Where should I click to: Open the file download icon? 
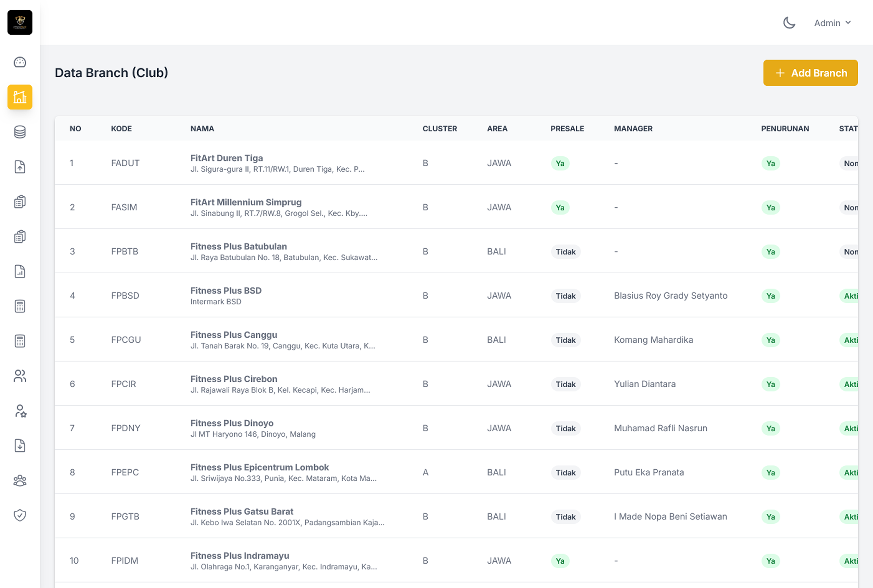[x=20, y=446]
